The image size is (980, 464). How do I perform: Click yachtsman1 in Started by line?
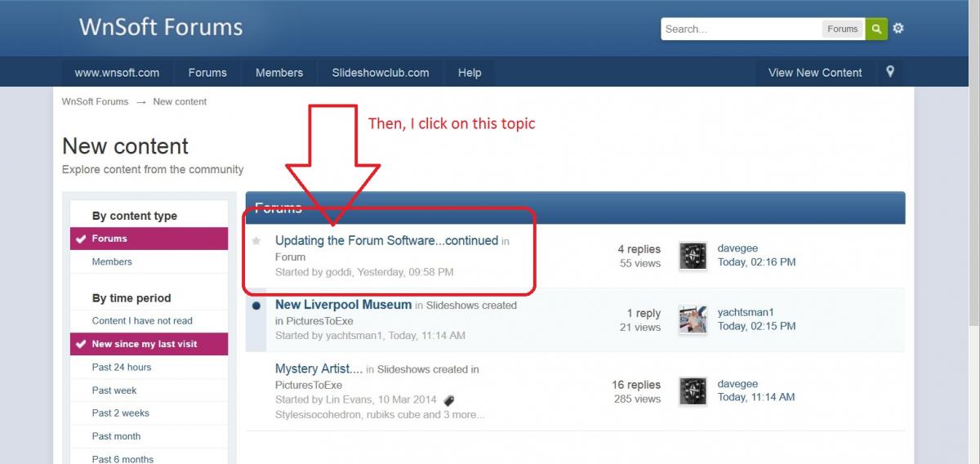tap(354, 335)
